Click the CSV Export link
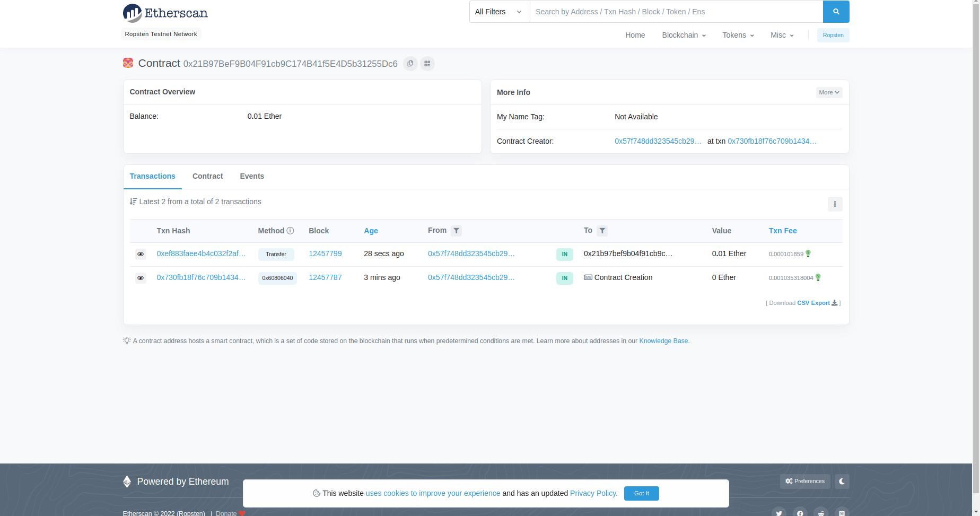This screenshot has height=516, width=980. [x=813, y=303]
